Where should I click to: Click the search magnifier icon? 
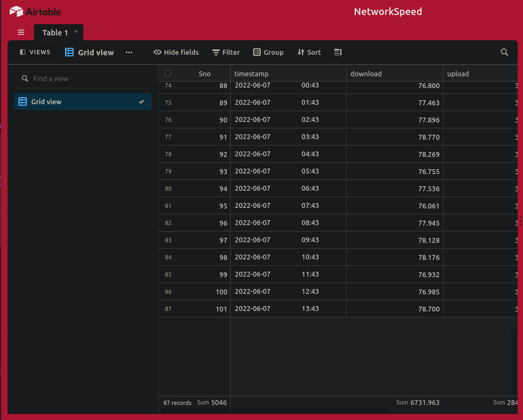504,52
